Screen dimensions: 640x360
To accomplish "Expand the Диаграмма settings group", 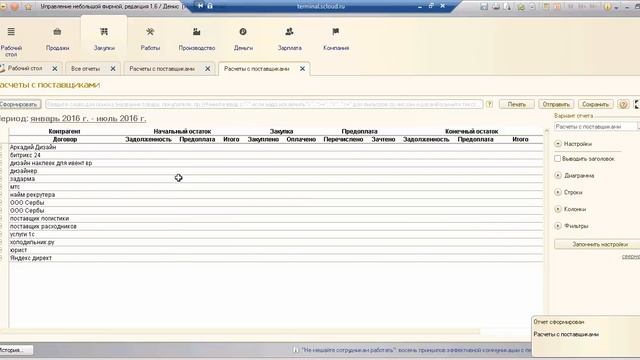I will pos(558,175).
